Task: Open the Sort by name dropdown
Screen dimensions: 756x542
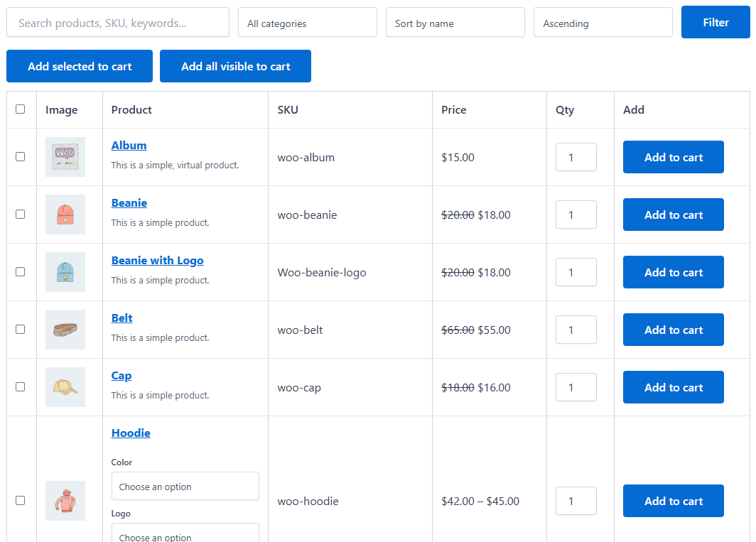Action: coord(455,22)
